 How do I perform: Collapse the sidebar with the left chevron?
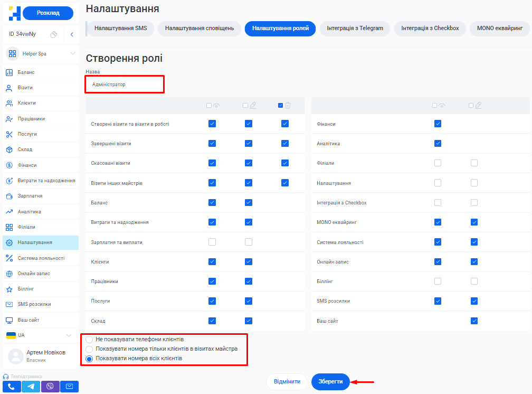(72, 35)
